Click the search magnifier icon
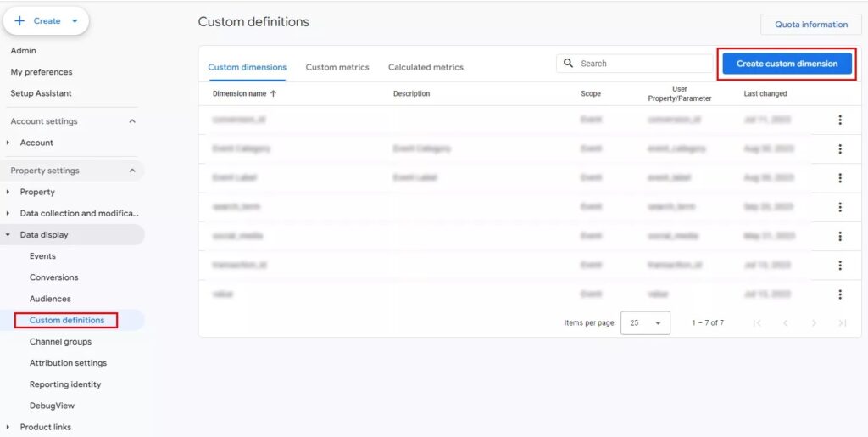Screen dimensions: 868x437 [568, 64]
